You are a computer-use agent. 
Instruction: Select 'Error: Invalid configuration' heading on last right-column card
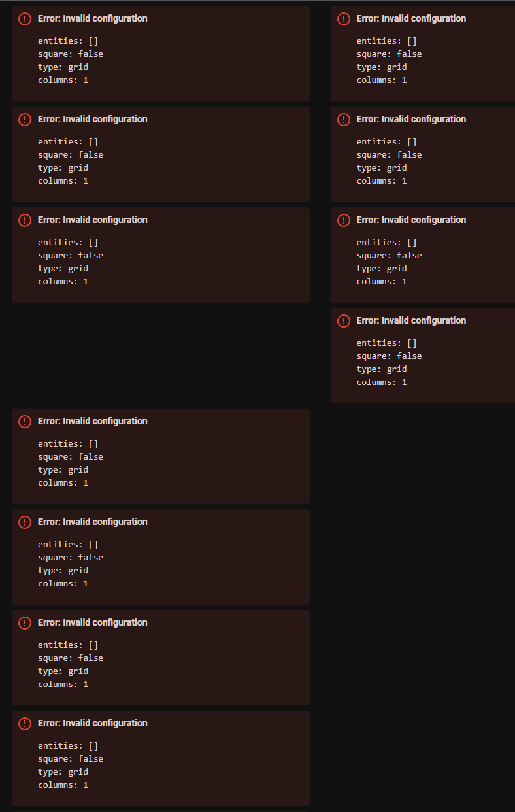[x=411, y=321]
